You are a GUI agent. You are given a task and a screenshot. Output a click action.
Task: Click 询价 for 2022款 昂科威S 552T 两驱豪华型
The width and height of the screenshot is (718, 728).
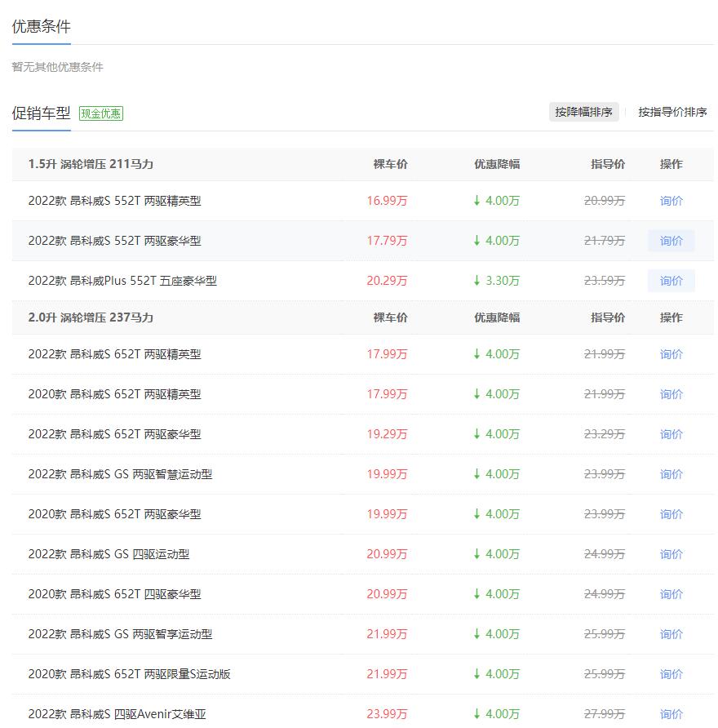pyautogui.click(x=671, y=241)
